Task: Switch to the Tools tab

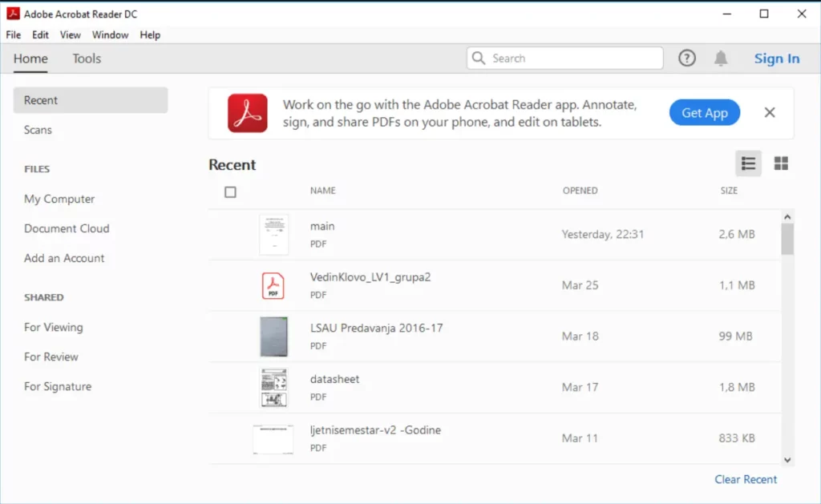Action: [x=86, y=58]
